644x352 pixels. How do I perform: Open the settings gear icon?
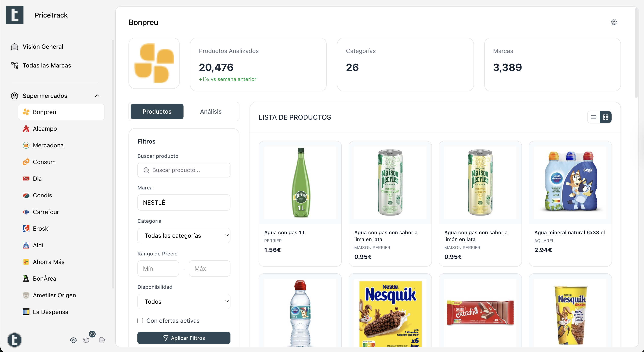click(x=614, y=22)
